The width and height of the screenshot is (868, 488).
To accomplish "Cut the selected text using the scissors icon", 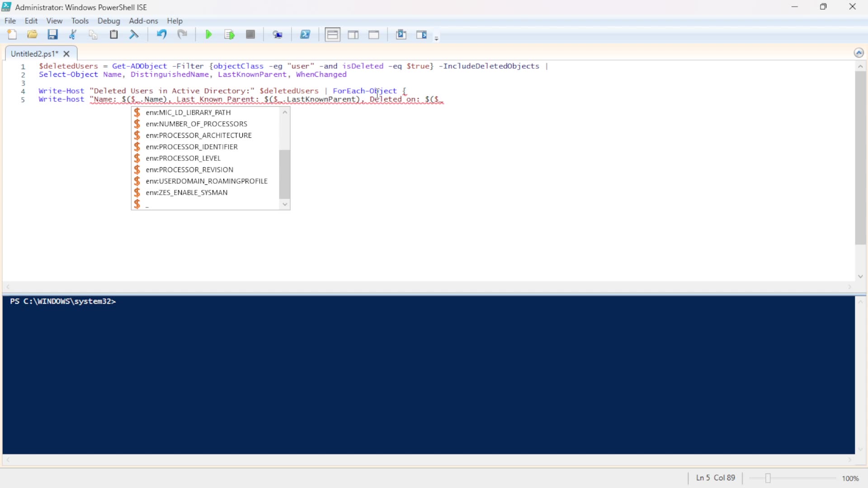I will 73,34.
